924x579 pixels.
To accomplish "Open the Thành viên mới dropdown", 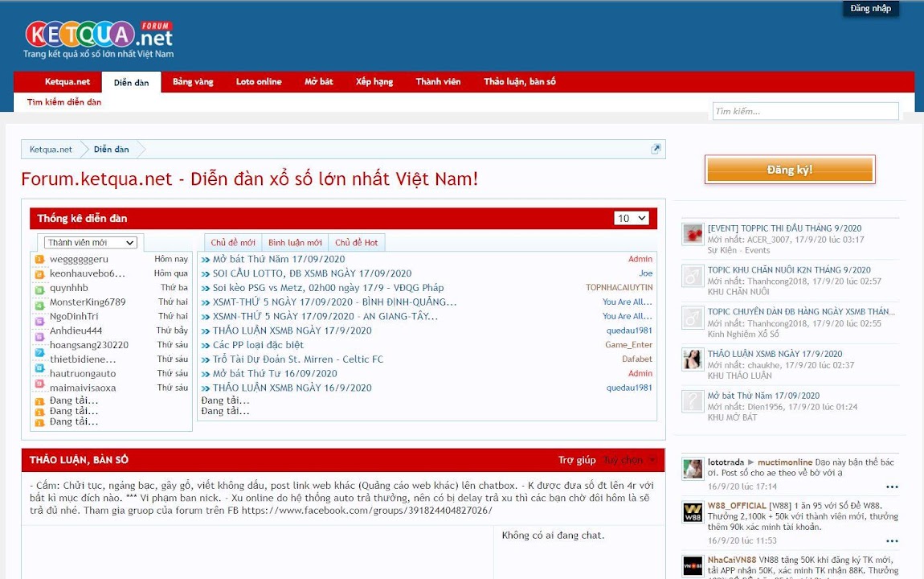I will click(x=91, y=243).
